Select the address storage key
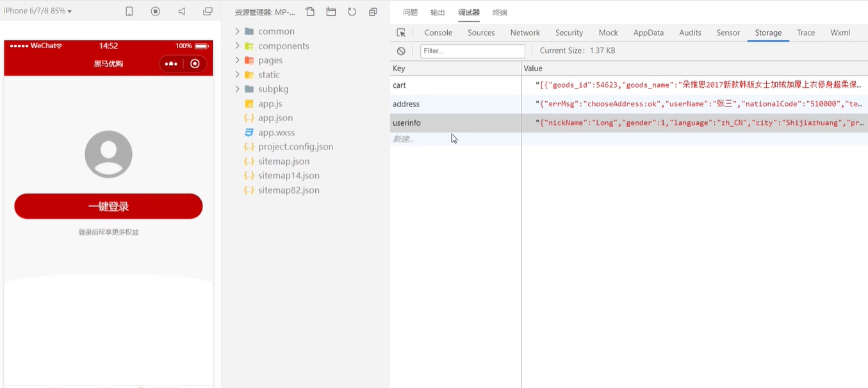The height and width of the screenshot is (388, 868). (406, 104)
